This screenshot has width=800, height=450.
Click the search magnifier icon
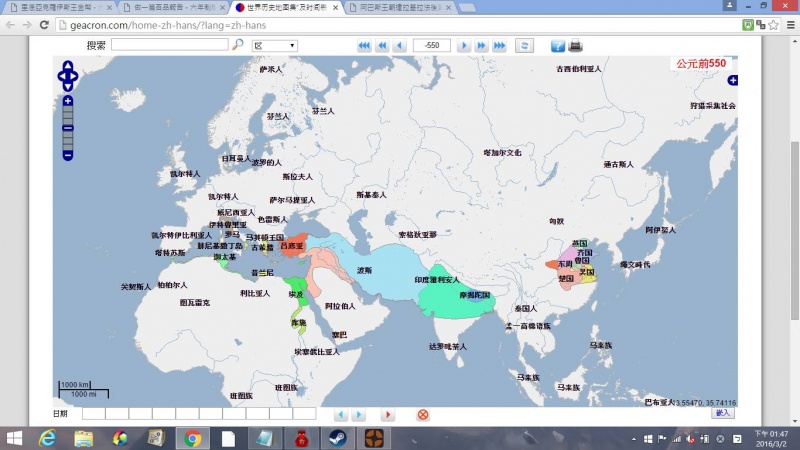pyautogui.click(x=238, y=45)
